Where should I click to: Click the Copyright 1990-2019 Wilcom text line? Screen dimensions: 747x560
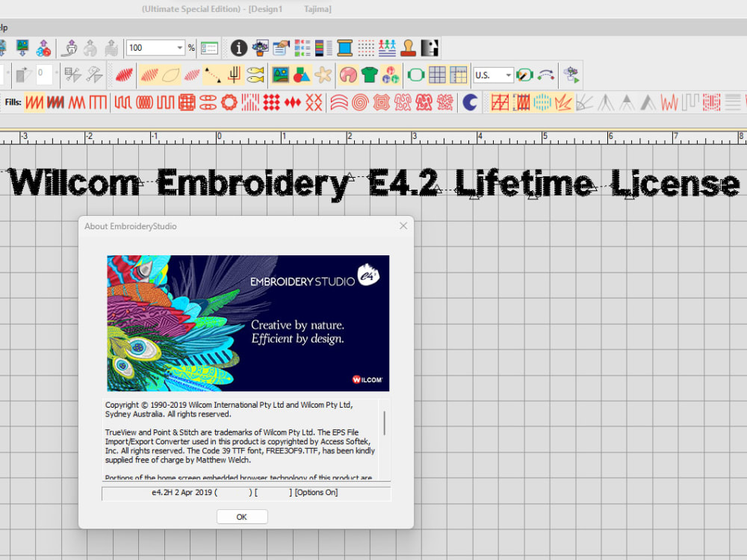pos(229,405)
